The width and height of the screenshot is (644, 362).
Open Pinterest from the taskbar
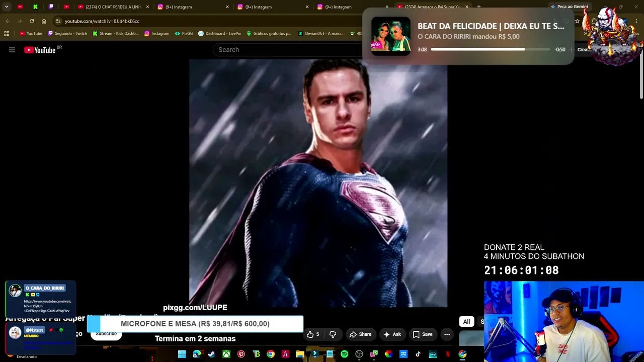pyautogui.click(x=241, y=354)
